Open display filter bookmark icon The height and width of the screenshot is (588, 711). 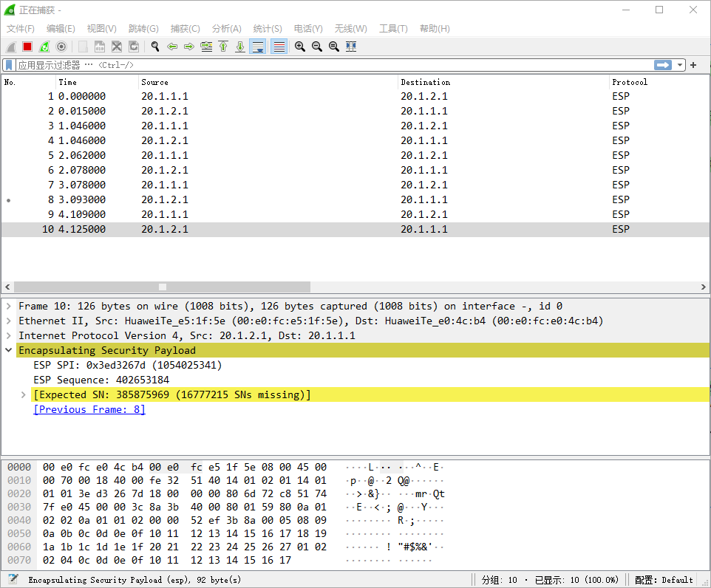click(x=9, y=65)
